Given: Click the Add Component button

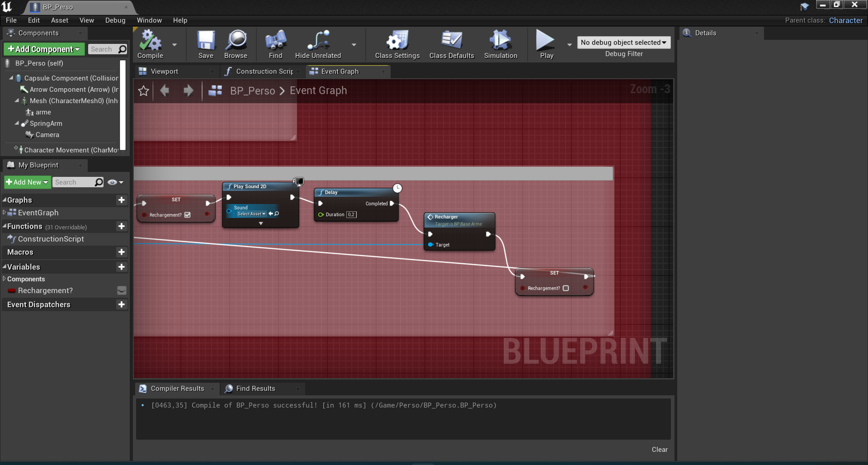Looking at the screenshot, I should pos(44,49).
